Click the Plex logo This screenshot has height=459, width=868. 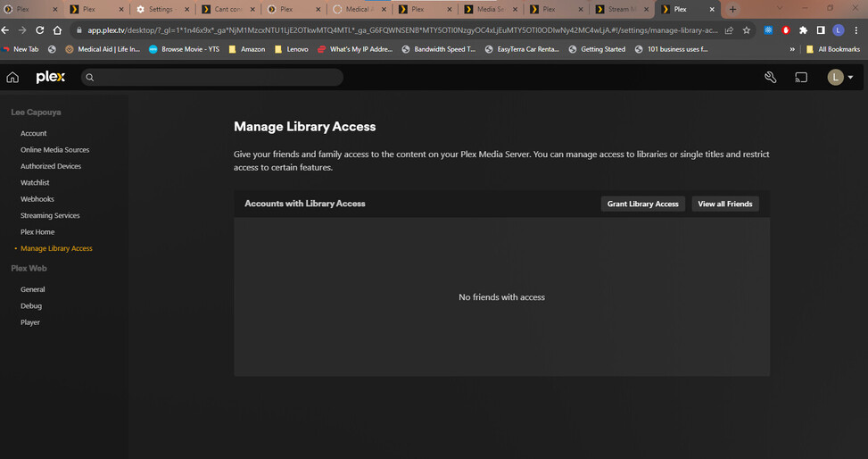click(x=50, y=77)
